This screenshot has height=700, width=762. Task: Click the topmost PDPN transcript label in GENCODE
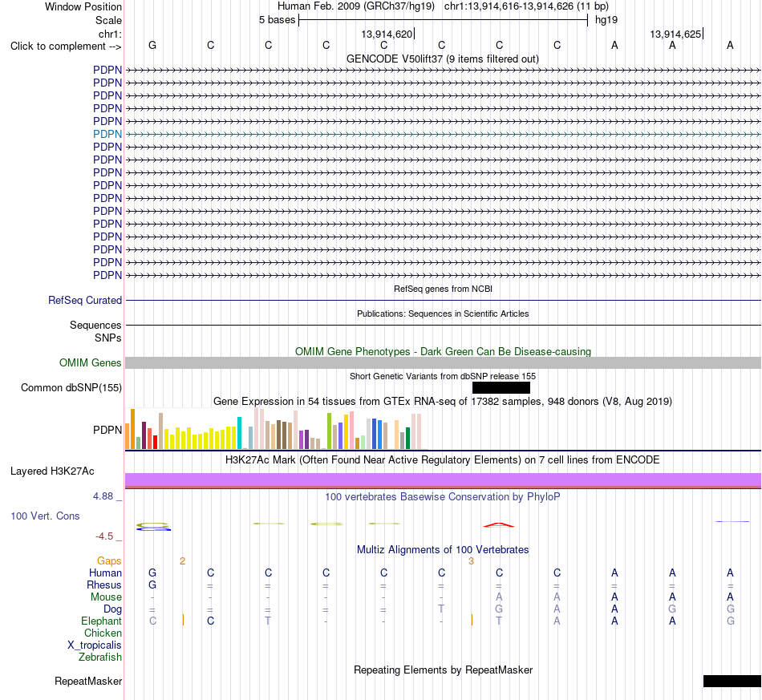pos(107,70)
